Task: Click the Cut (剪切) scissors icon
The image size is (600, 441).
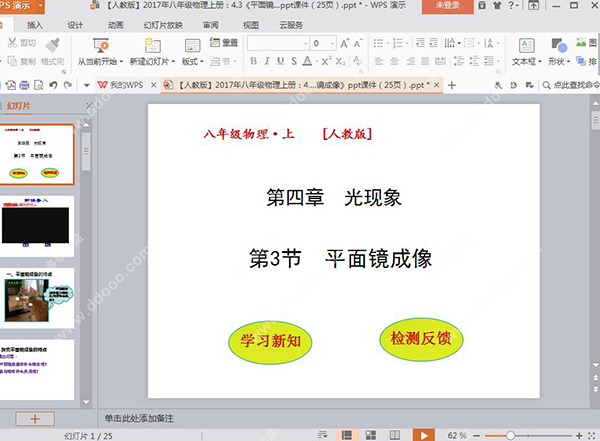Action: (12, 42)
